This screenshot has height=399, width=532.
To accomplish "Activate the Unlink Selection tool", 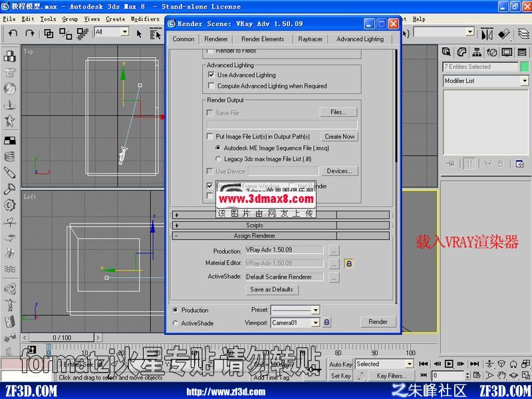I will pos(65,33).
